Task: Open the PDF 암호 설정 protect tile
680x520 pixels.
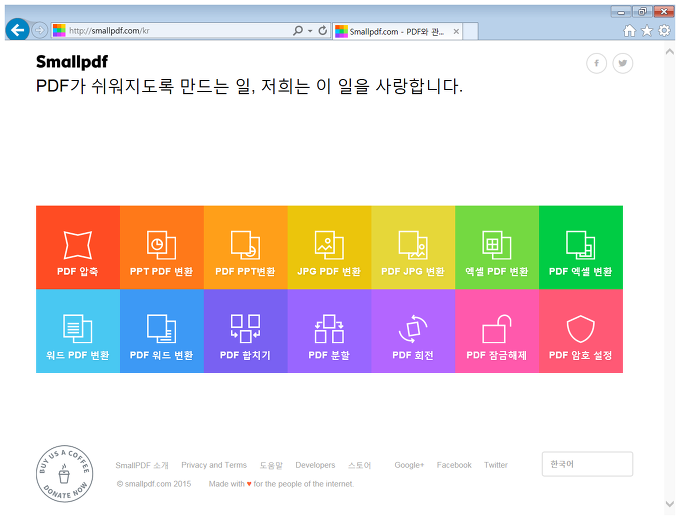Action: 581,331
